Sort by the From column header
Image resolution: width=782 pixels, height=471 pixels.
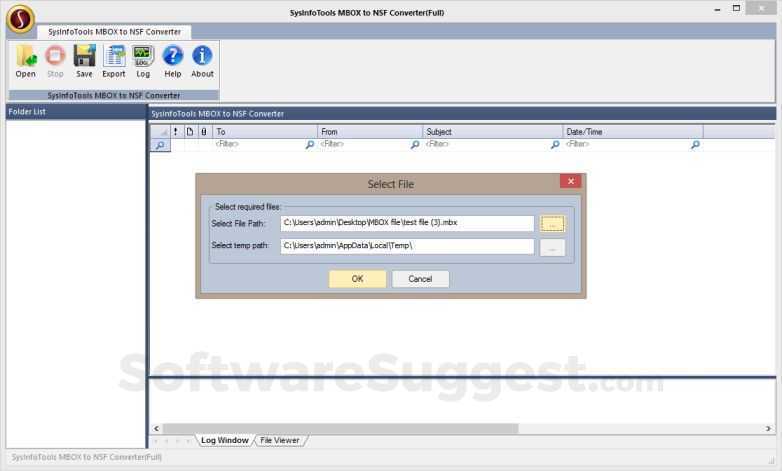370,132
